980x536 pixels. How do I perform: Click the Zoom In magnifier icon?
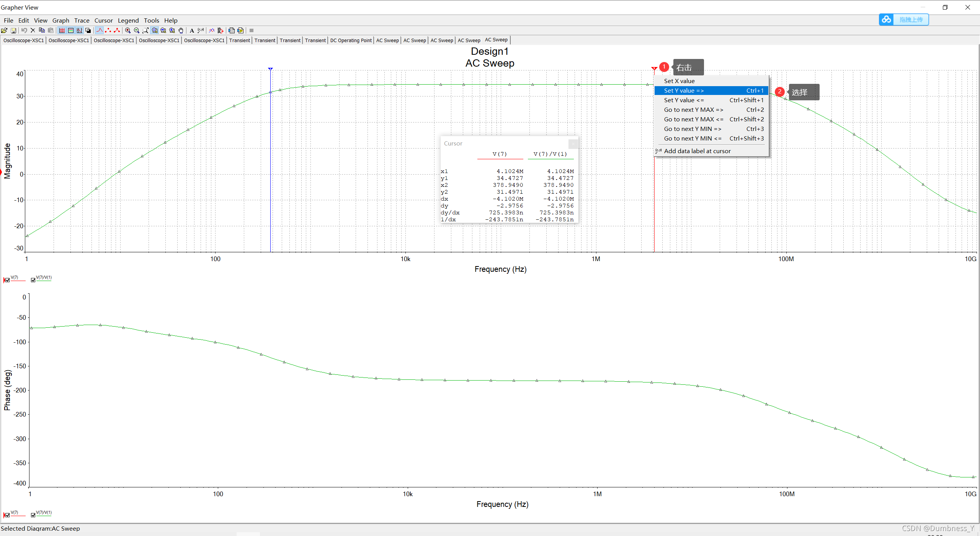coord(128,31)
